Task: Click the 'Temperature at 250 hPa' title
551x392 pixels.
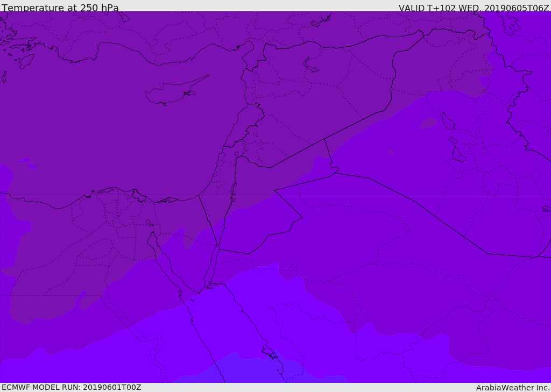Action: [60, 8]
